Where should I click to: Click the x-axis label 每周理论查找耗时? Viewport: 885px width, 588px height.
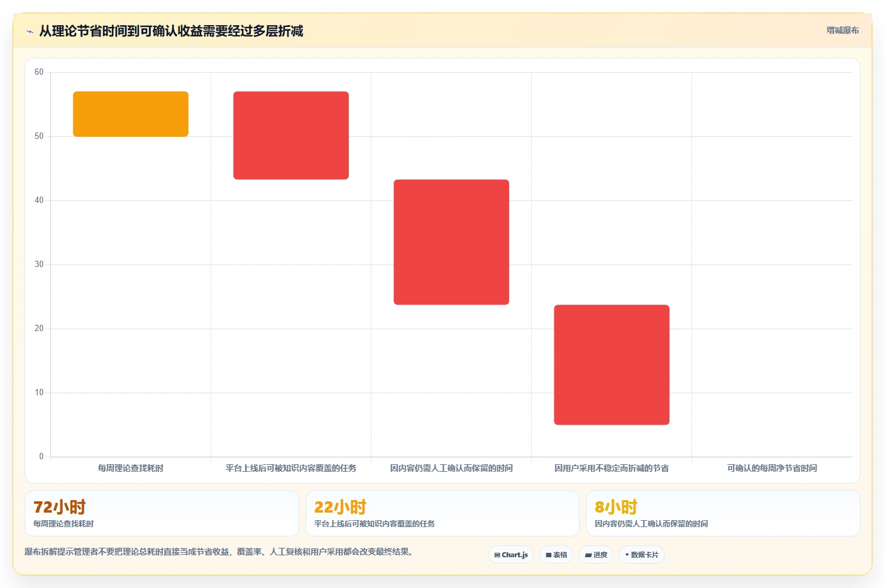(131, 468)
